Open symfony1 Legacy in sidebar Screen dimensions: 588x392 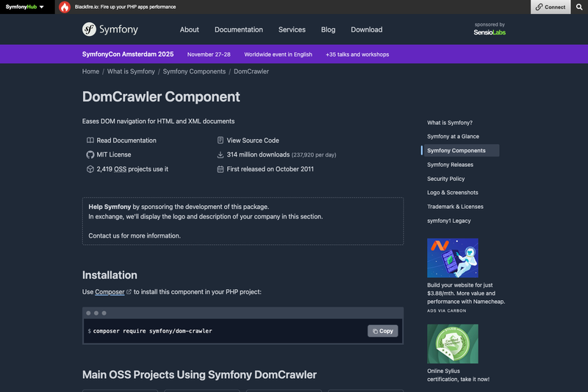click(x=449, y=221)
